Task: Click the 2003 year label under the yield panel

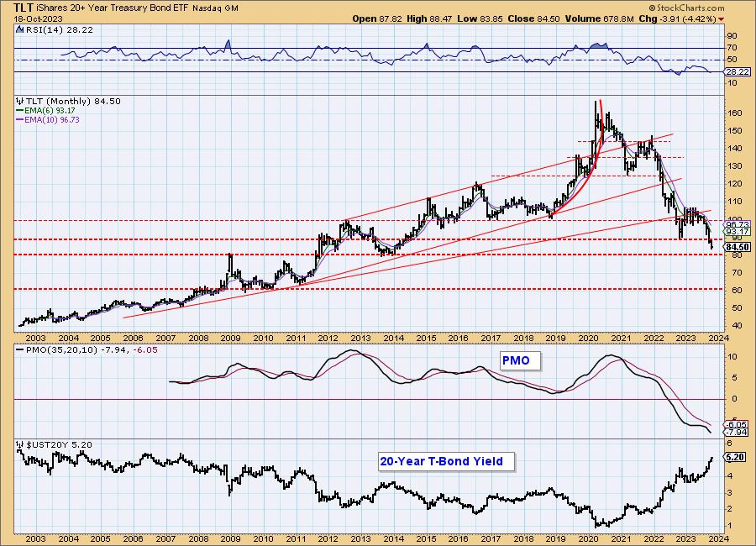Action: tap(35, 538)
